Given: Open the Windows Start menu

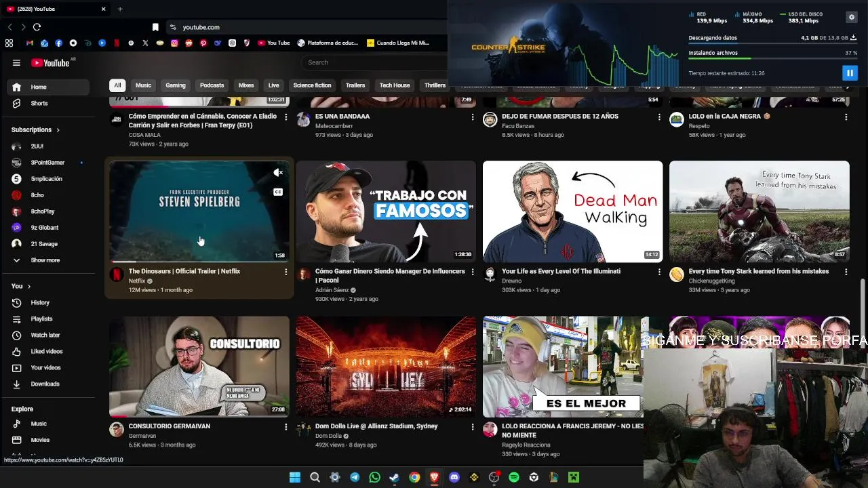Looking at the screenshot, I should coord(295,477).
